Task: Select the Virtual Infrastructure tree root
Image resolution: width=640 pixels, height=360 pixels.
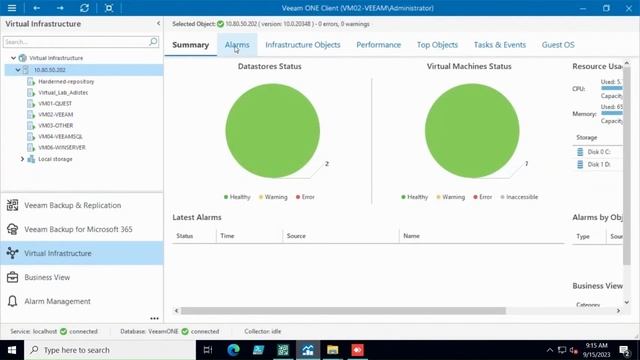Action: 56,58
